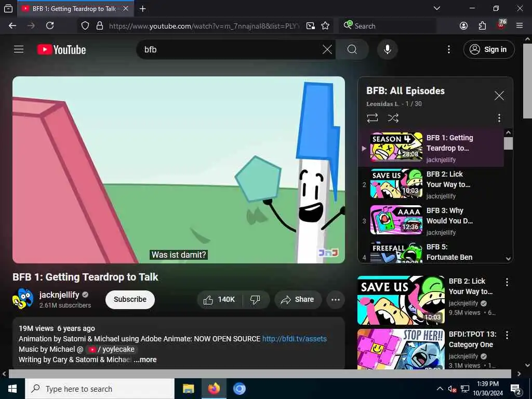Screen dimensions: 532x399
Task: Open the taskbar clock and date
Action: click(488, 389)
